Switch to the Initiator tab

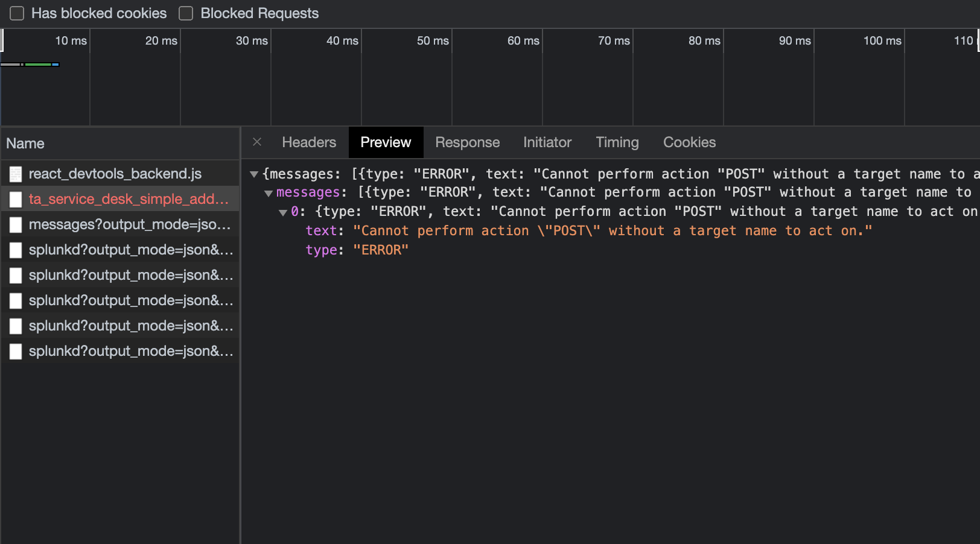point(547,142)
